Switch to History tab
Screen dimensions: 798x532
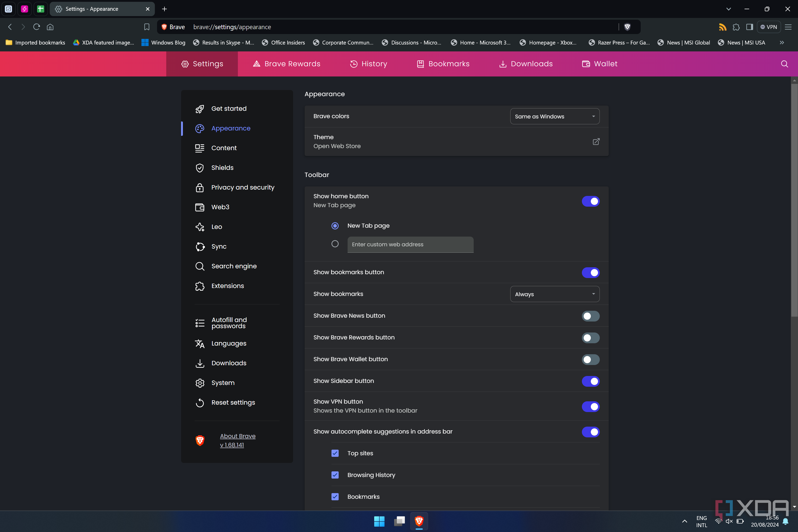pyautogui.click(x=368, y=64)
